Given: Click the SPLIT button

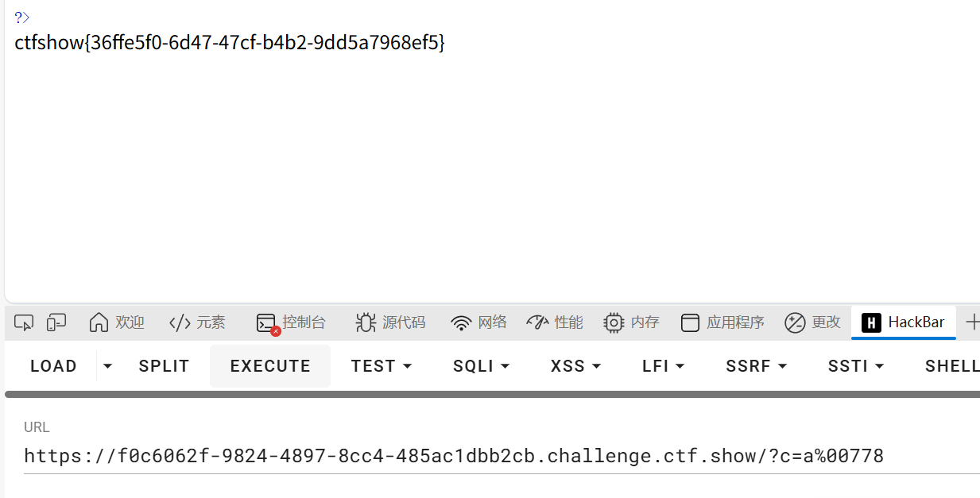Looking at the screenshot, I should [x=164, y=366].
